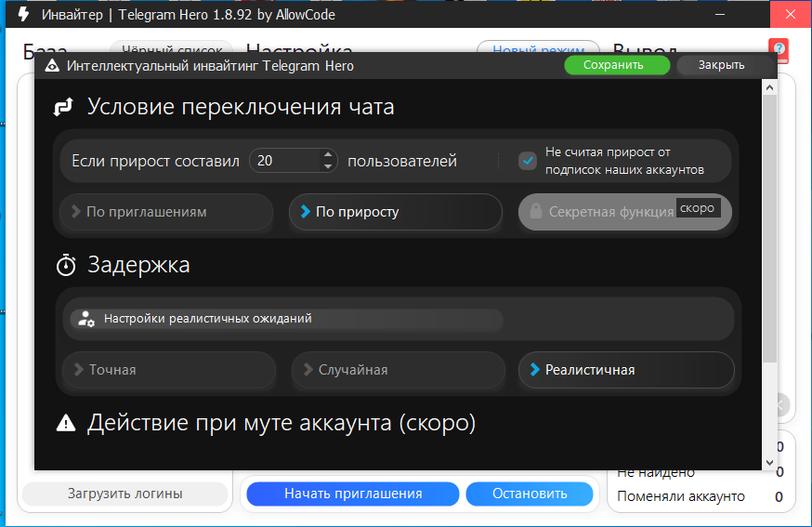
Task: Choose 'Случайная' delay type
Action: click(x=399, y=370)
